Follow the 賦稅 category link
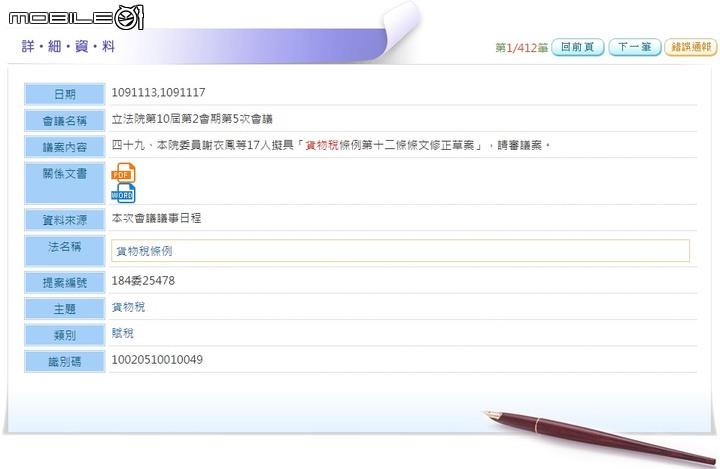The height and width of the screenshot is (469, 720). click(123, 333)
